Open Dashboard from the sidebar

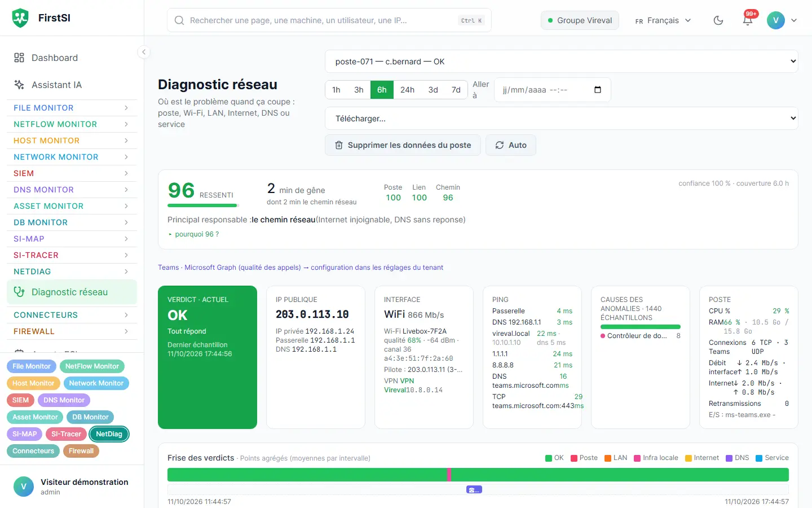(x=72, y=58)
